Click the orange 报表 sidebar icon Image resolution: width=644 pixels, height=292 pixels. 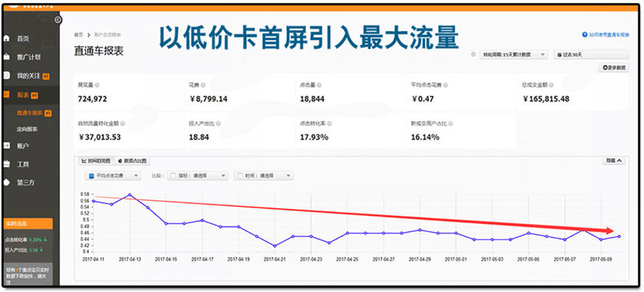pos(6,94)
